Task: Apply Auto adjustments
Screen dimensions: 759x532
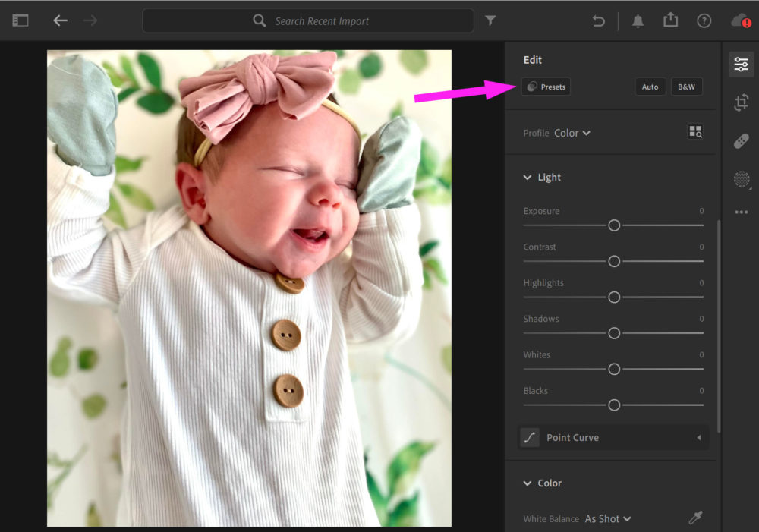Action: [650, 87]
